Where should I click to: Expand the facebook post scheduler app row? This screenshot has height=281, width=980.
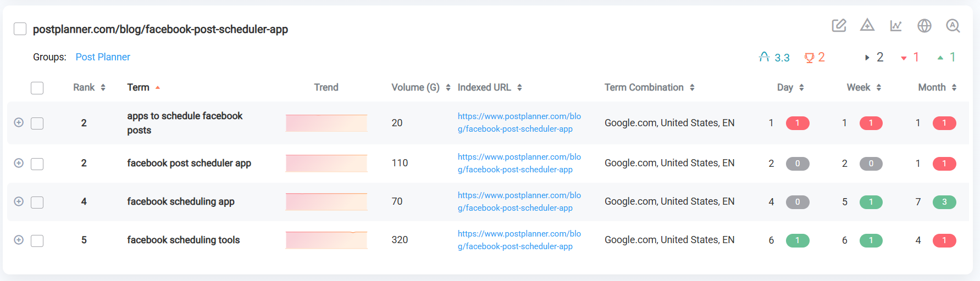19,163
